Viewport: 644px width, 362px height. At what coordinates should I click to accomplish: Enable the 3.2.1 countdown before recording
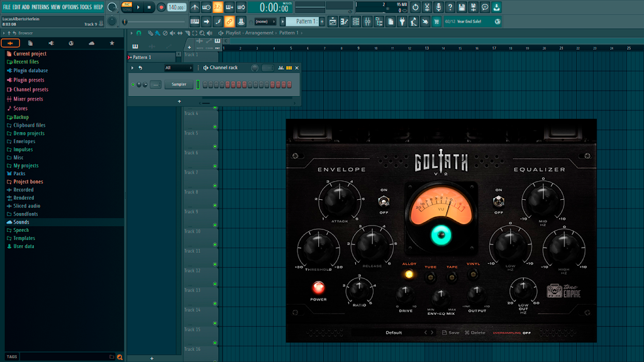pos(218,7)
